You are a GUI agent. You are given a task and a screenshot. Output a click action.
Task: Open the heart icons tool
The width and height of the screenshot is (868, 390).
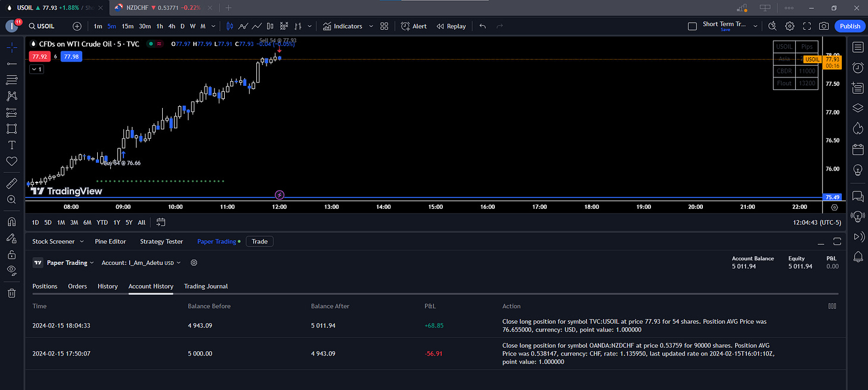(x=11, y=161)
